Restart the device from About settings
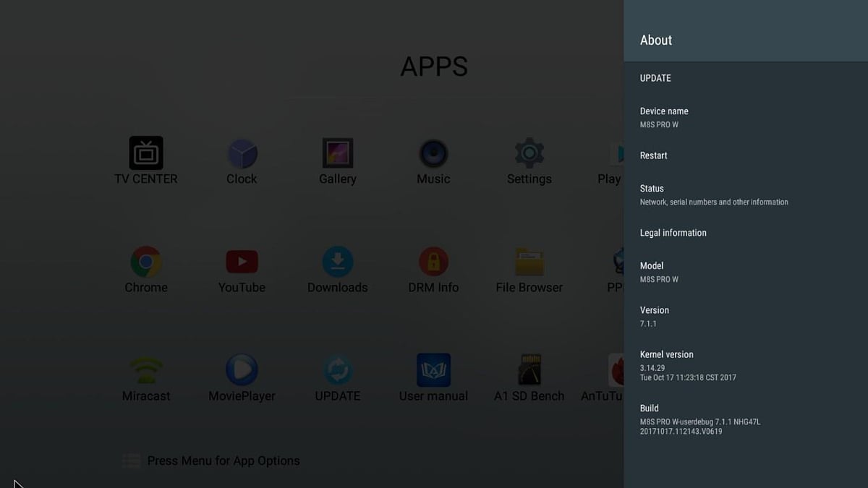 coord(653,155)
